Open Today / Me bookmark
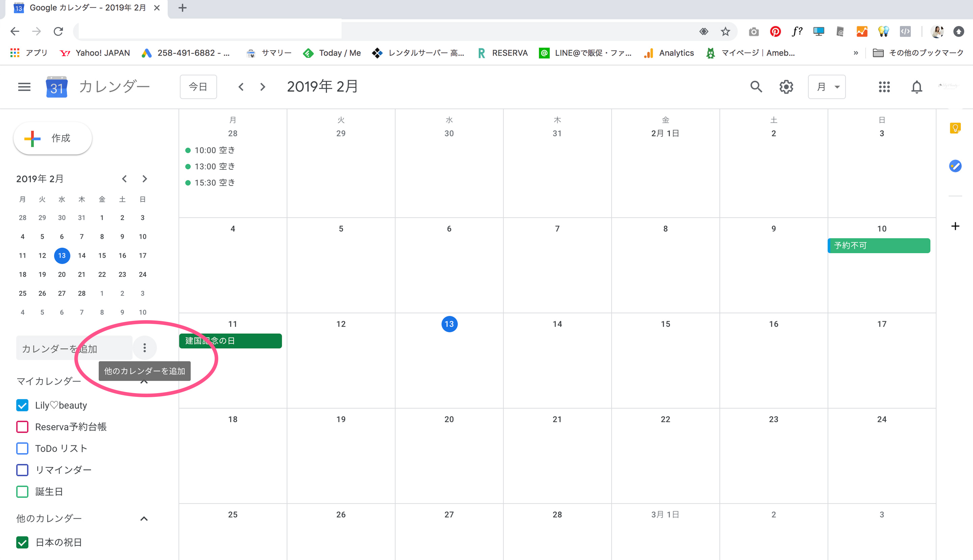The image size is (973, 560). pyautogui.click(x=332, y=53)
